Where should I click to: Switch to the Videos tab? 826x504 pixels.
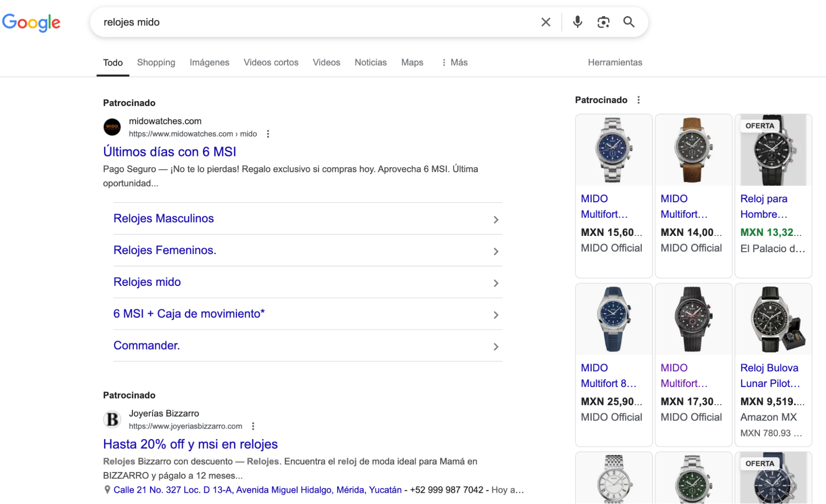(x=326, y=62)
